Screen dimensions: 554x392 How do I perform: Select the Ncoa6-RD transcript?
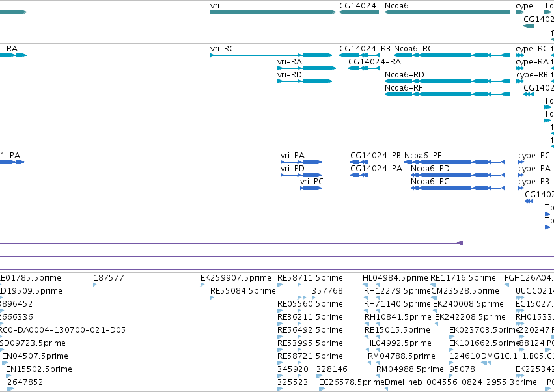[447, 81]
